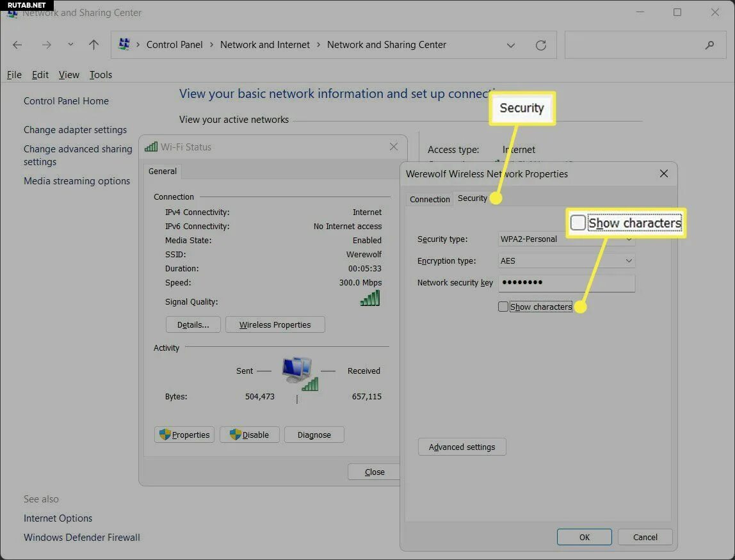Viewport: 735px width, 560px height.
Task: Click the network activity computers icon
Action: (300, 374)
